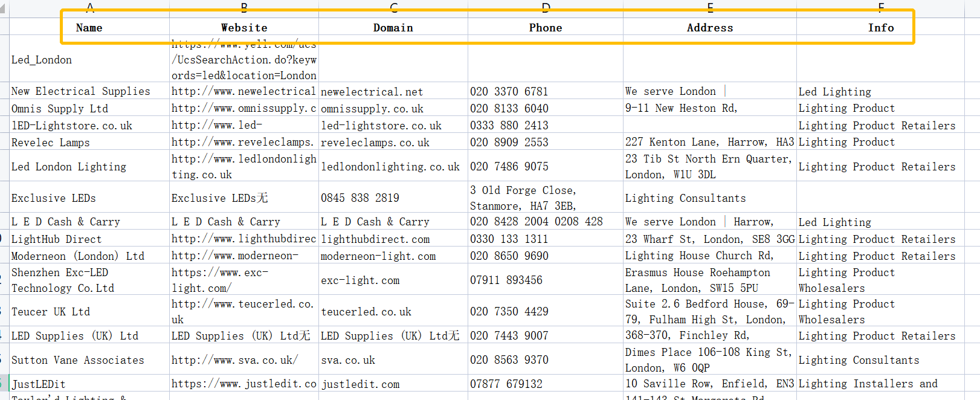Select the Suite 2.6 Bedford House cell
This screenshot has width=980, height=400.
[710, 311]
